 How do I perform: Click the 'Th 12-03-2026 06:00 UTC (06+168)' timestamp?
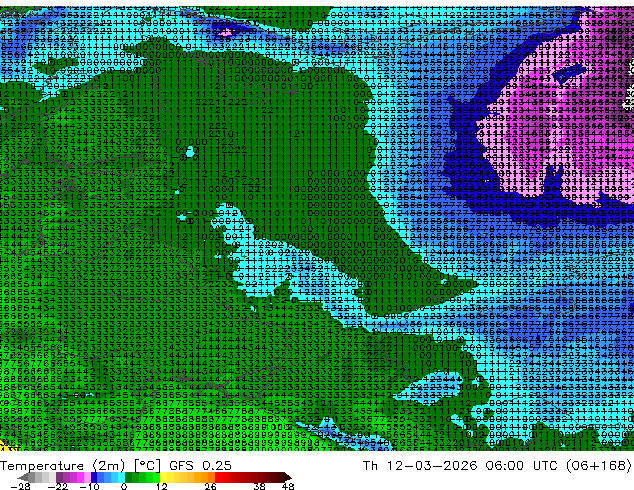click(497, 466)
